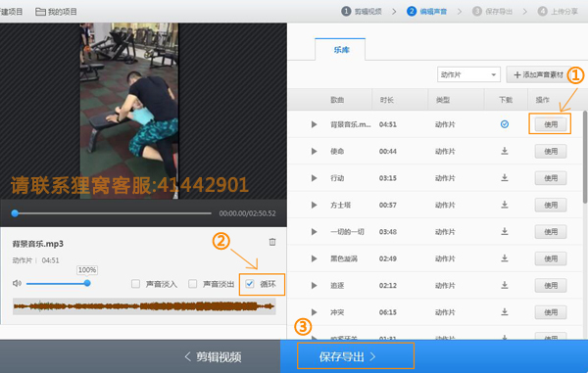Open 我的项目 folder
Viewport: 588px width, 373px height.
(56, 12)
